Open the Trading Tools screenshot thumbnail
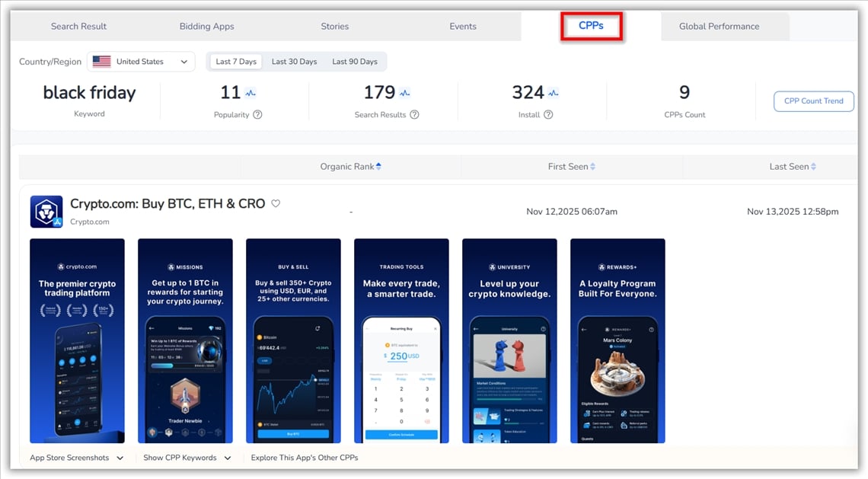Viewport: 868px width, 479px height. click(x=401, y=340)
